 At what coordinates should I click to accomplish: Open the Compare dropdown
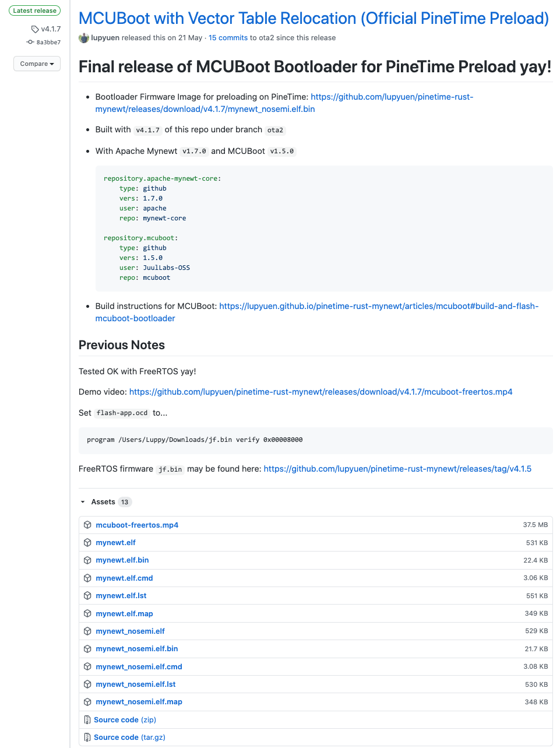coord(37,64)
